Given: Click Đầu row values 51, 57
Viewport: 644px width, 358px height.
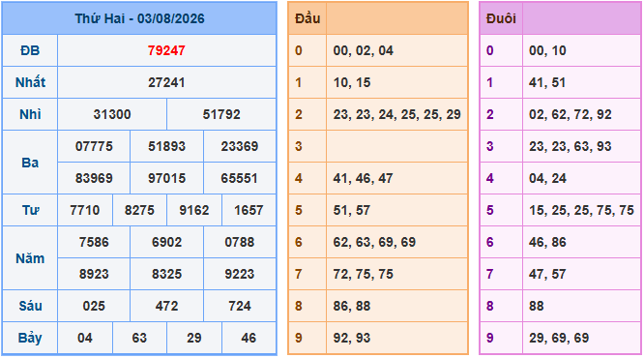Looking at the screenshot, I should tap(352, 210).
